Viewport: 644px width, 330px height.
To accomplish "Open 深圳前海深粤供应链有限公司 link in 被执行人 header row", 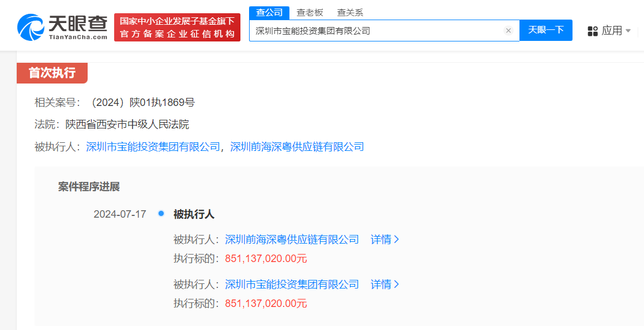I will (x=297, y=146).
